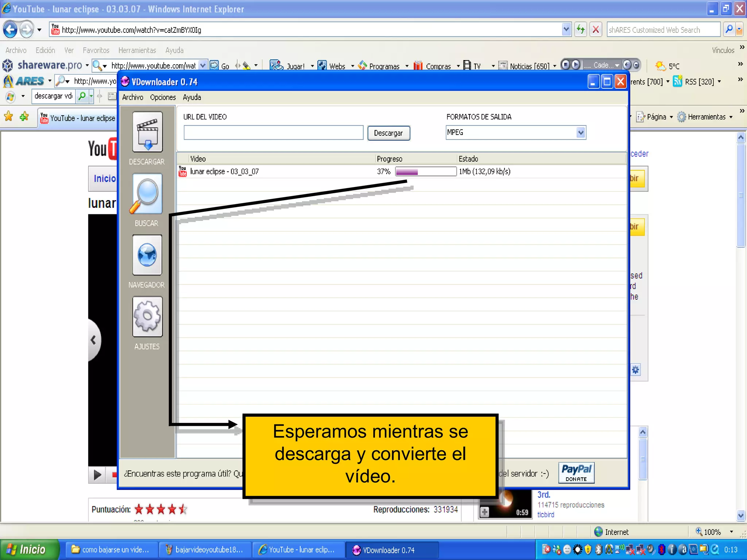Click the YouTube video play button

[x=97, y=475]
